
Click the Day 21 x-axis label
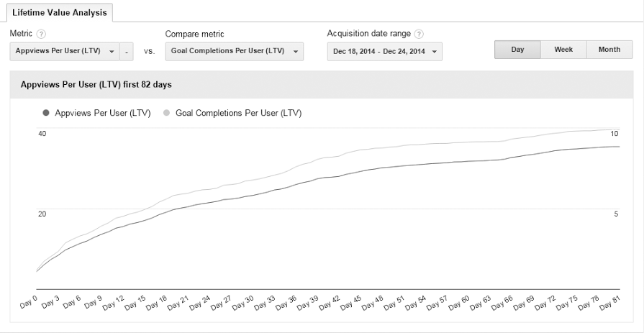click(x=179, y=303)
